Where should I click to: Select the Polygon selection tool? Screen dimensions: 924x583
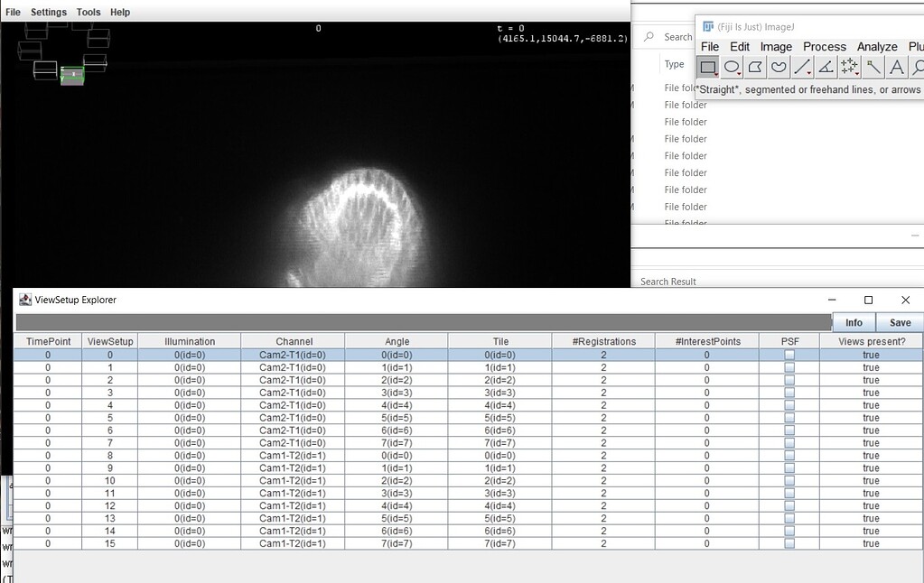click(x=756, y=67)
